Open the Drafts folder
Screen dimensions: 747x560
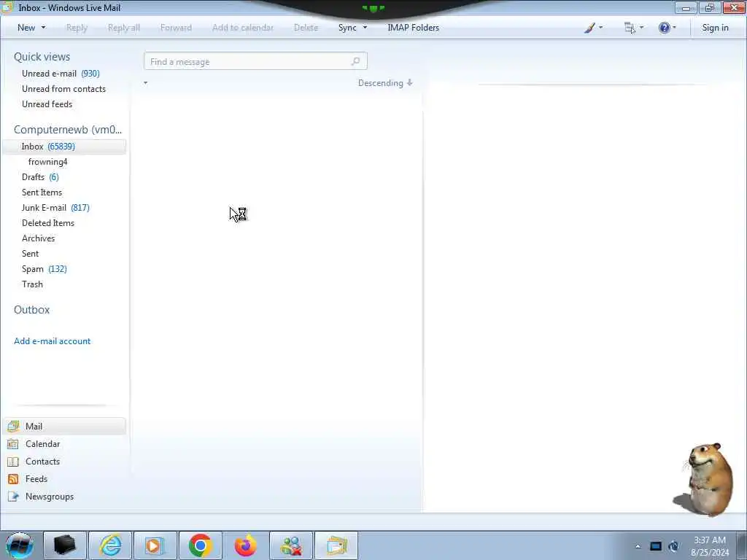[40, 177]
